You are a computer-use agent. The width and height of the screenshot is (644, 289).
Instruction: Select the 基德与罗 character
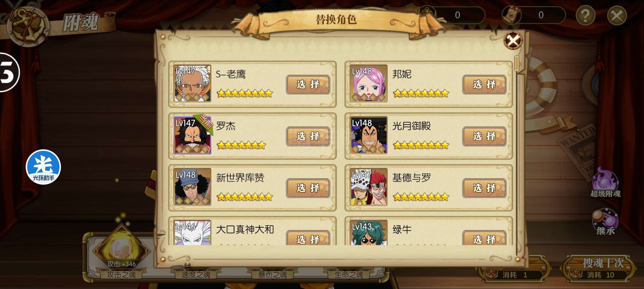(x=484, y=188)
